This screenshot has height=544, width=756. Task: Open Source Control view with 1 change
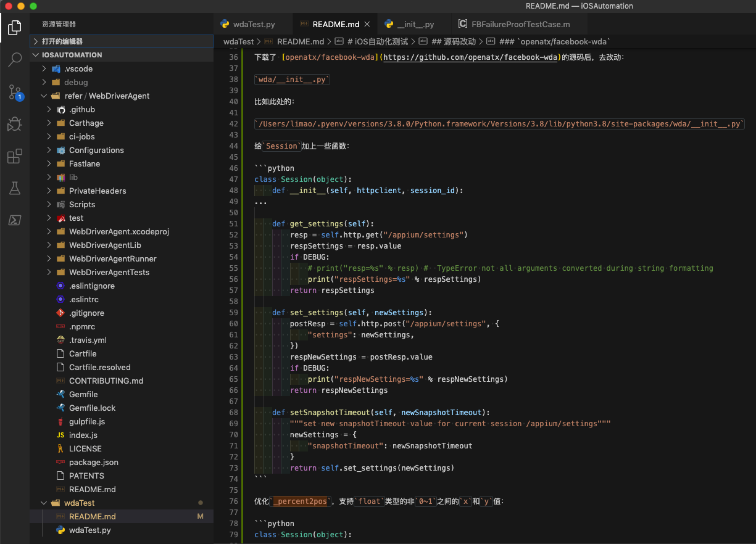pos(15,92)
